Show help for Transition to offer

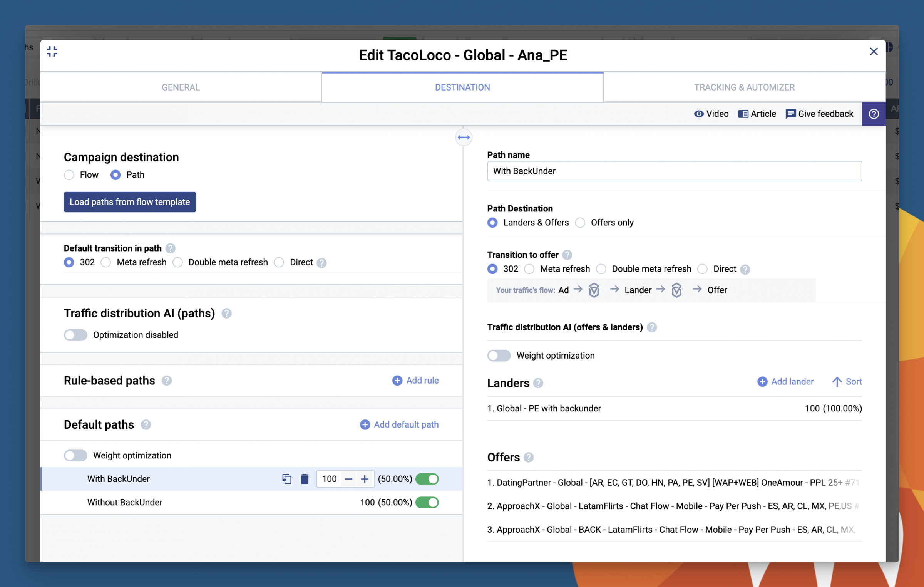(x=567, y=255)
